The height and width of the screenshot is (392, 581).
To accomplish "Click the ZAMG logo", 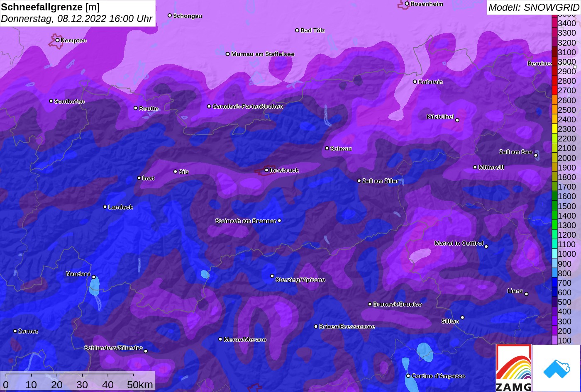I will (x=514, y=368).
